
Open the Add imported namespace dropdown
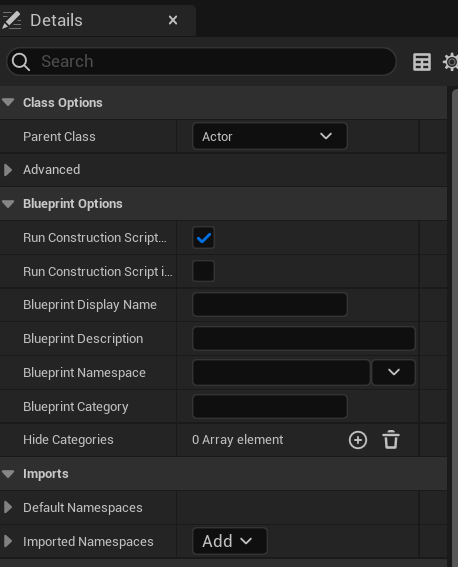pyautogui.click(x=230, y=541)
